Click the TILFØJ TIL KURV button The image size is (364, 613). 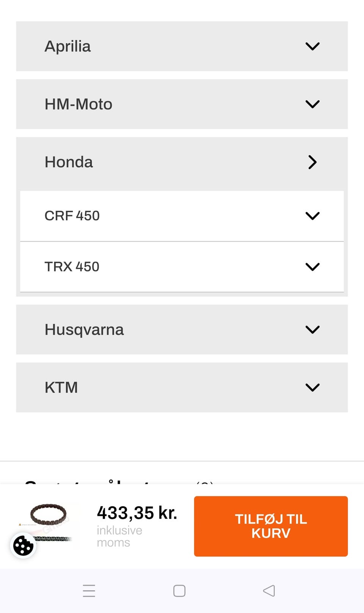pyautogui.click(x=271, y=526)
